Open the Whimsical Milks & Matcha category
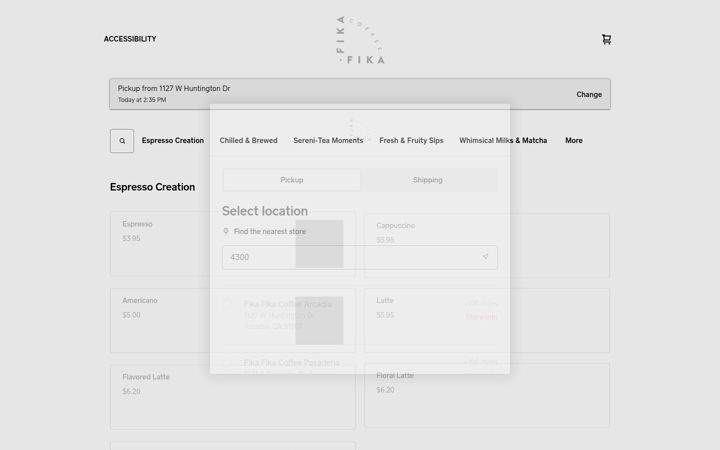The image size is (720, 450). point(503,141)
